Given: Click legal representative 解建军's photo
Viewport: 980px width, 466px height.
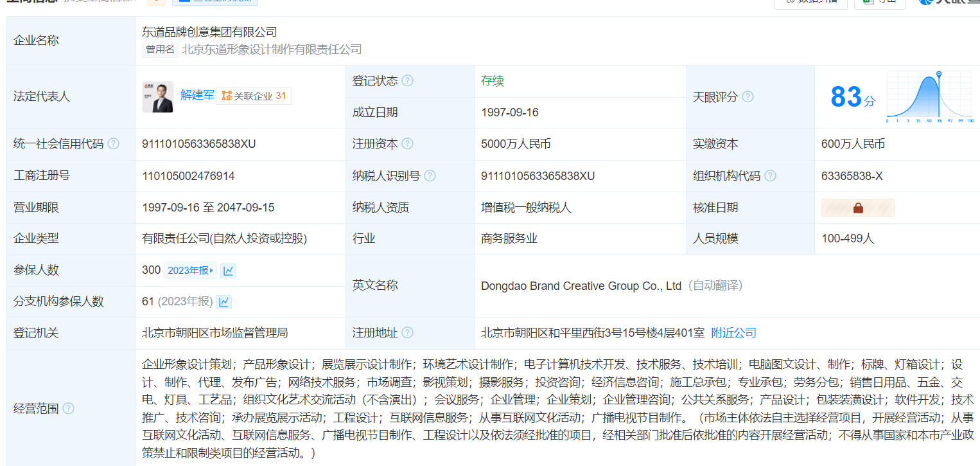Looking at the screenshot, I should [x=158, y=97].
